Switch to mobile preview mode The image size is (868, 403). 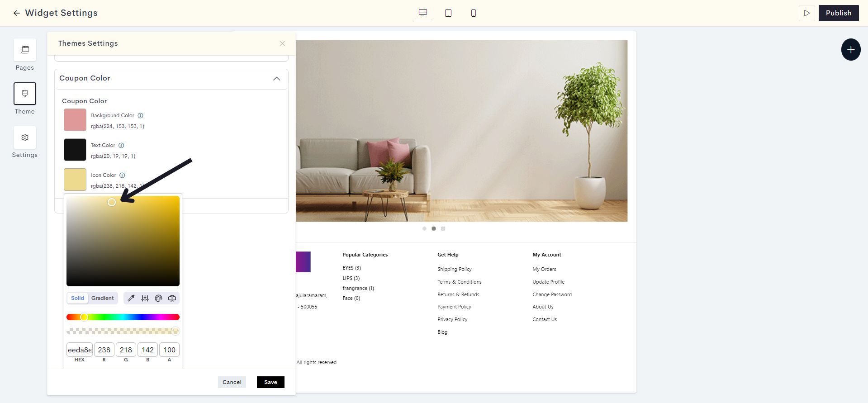coord(474,13)
